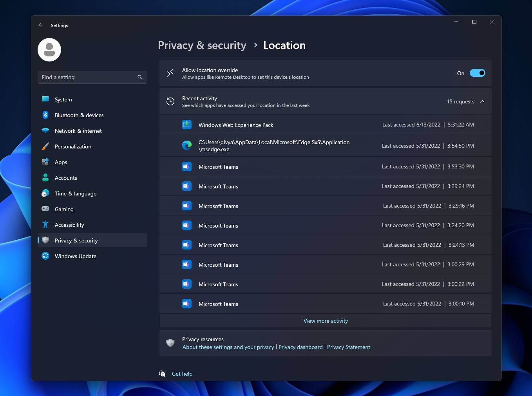Click the Microsoft Teams icon in recent activity
This screenshot has height=396, width=532.
click(x=187, y=166)
